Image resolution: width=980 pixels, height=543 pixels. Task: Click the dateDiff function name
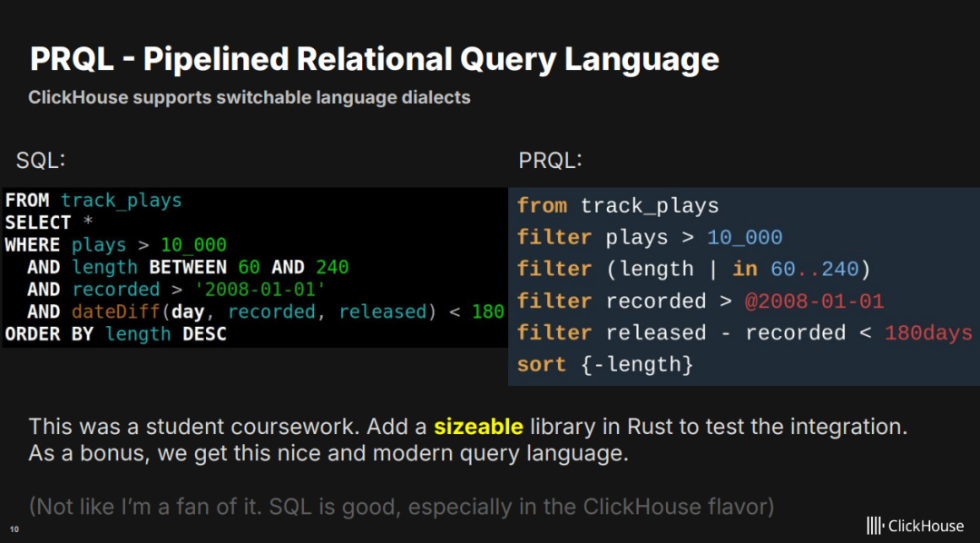click(115, 311)
